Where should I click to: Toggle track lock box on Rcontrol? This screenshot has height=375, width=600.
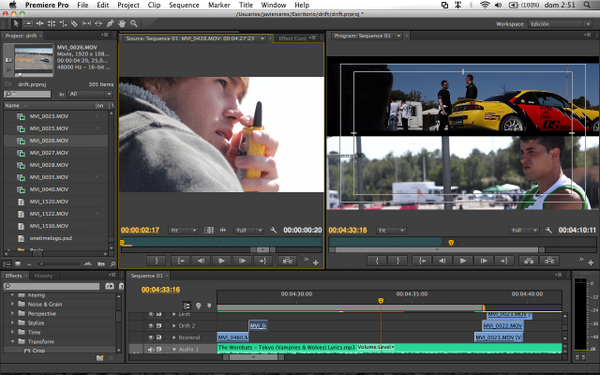(167, 338)
